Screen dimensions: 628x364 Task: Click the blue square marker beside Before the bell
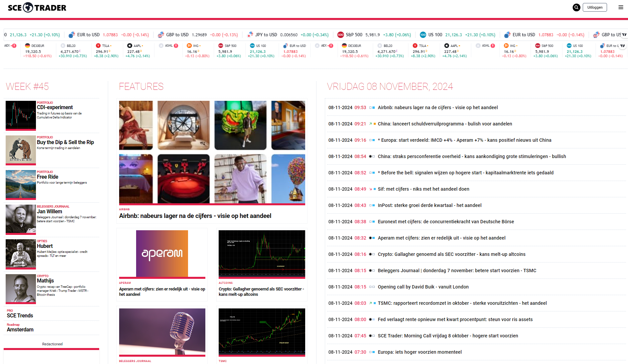pos(374,173)
